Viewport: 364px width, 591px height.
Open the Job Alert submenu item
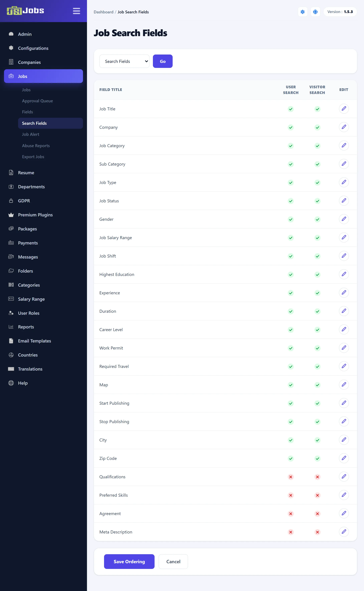(31, 134)
